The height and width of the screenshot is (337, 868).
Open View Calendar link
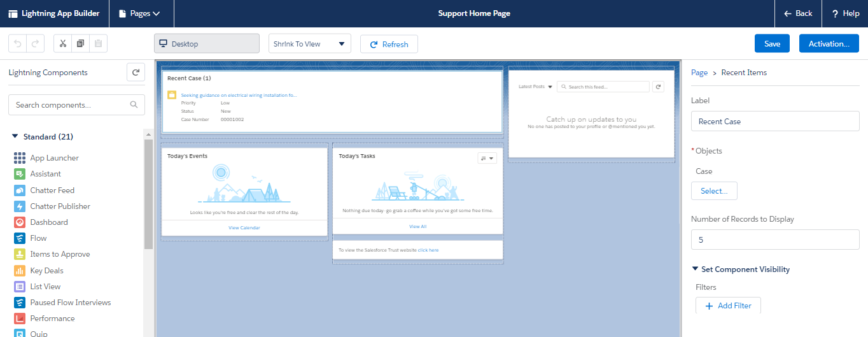pyautogui.click(x=244, y=227)
